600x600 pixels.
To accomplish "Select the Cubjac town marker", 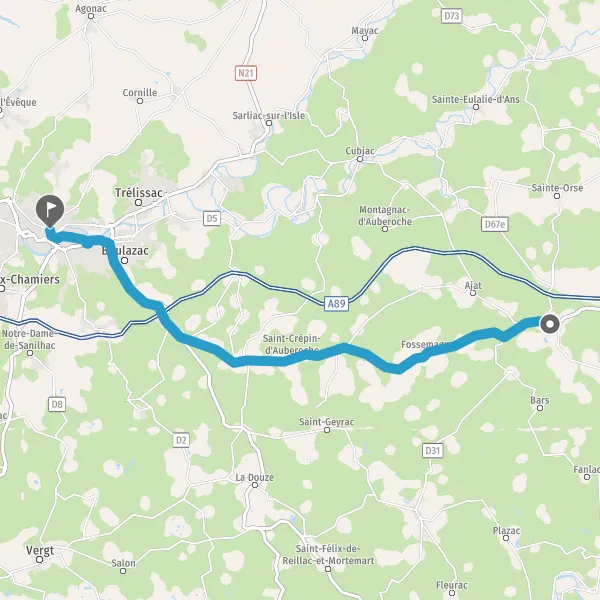I will tap(360, 159).
